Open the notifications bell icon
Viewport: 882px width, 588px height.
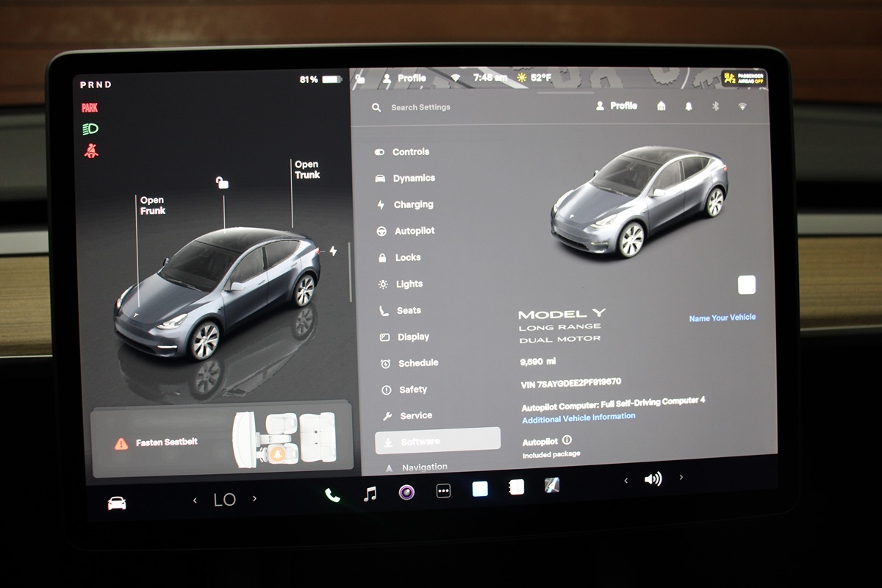(x=689, y=106)
